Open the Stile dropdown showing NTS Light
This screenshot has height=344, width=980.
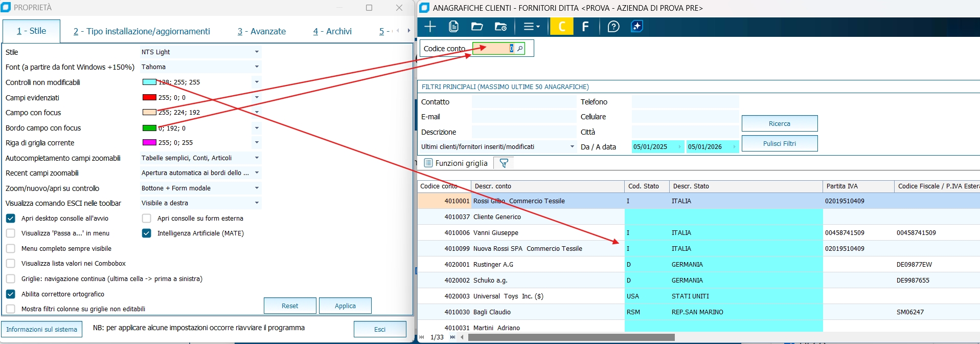click(257, 52)
